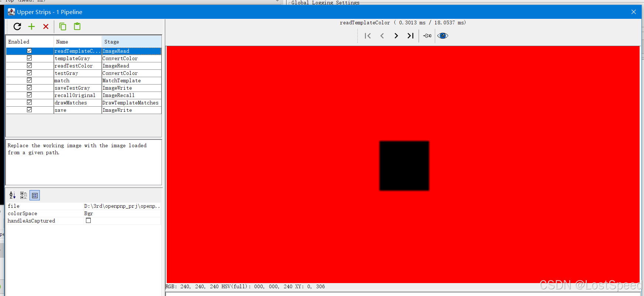The width and height of the screenshot is (644, 296).
Task: Disable the save stage checkbox
Action: (x=29, y=110)
